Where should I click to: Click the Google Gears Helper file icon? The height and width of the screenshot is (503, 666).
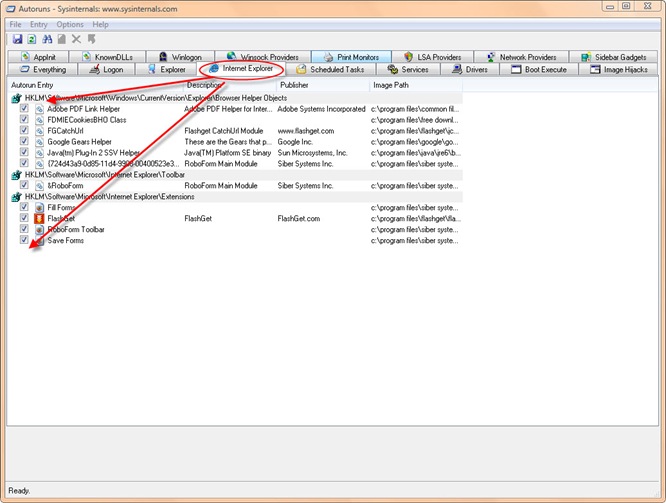[x=39, y=142]
